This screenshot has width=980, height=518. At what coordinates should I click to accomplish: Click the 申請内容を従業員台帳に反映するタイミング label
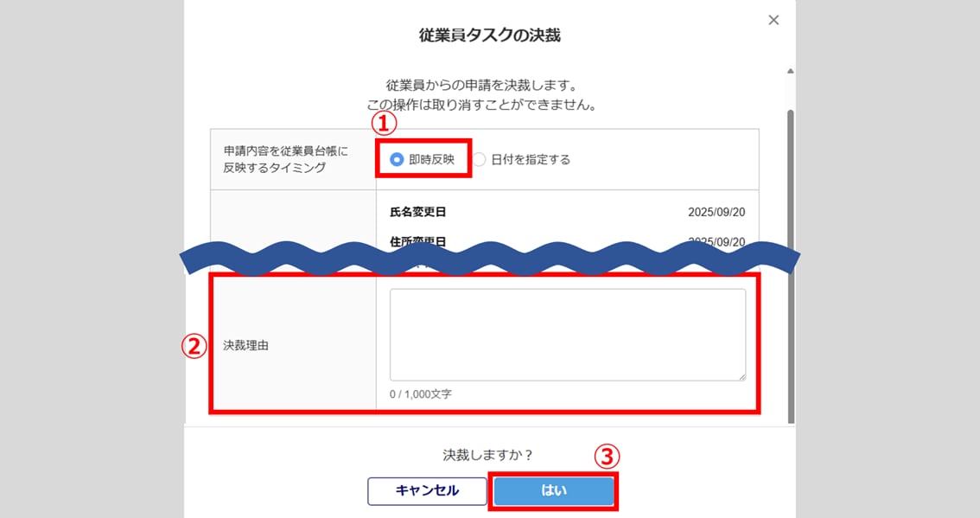[285, 159]
